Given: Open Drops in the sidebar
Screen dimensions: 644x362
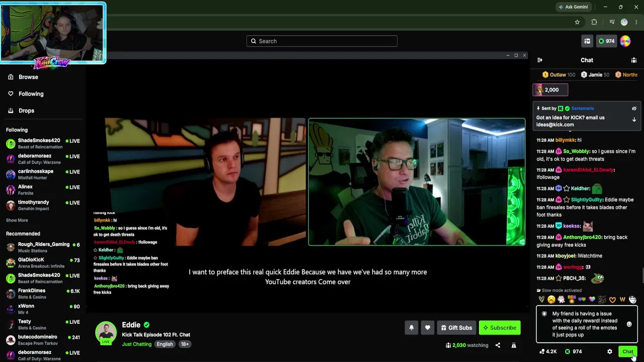Looking at the screenshot, I should [x=26, y=111].
